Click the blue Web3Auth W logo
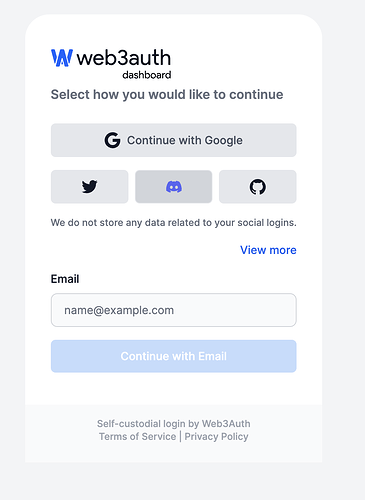The width and height of the screenshot is (365, 500). pos(62,58)
